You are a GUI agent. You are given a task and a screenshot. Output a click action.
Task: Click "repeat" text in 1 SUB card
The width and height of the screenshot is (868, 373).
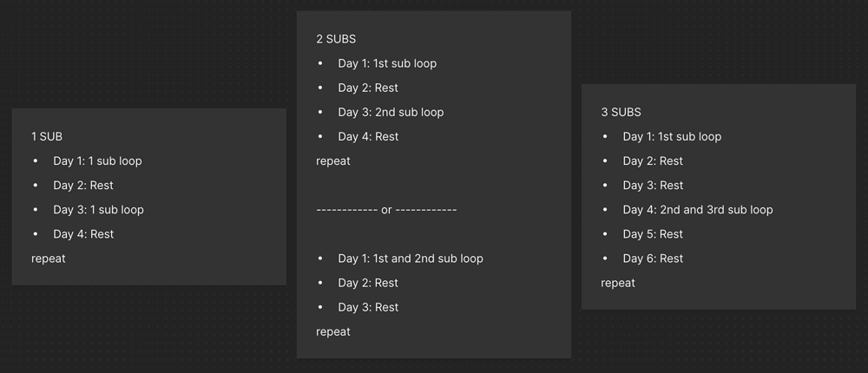(x=48, y=258)
